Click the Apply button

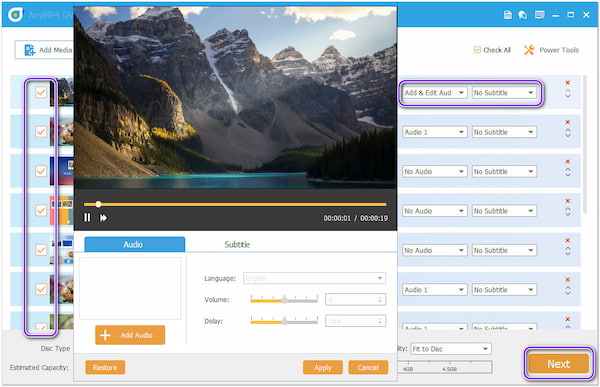coord(323,367)
